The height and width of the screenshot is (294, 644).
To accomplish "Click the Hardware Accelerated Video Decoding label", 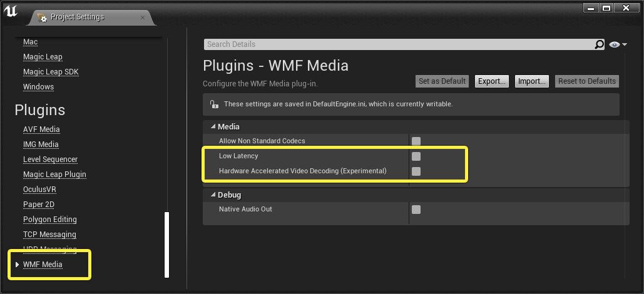I will 303,171.
